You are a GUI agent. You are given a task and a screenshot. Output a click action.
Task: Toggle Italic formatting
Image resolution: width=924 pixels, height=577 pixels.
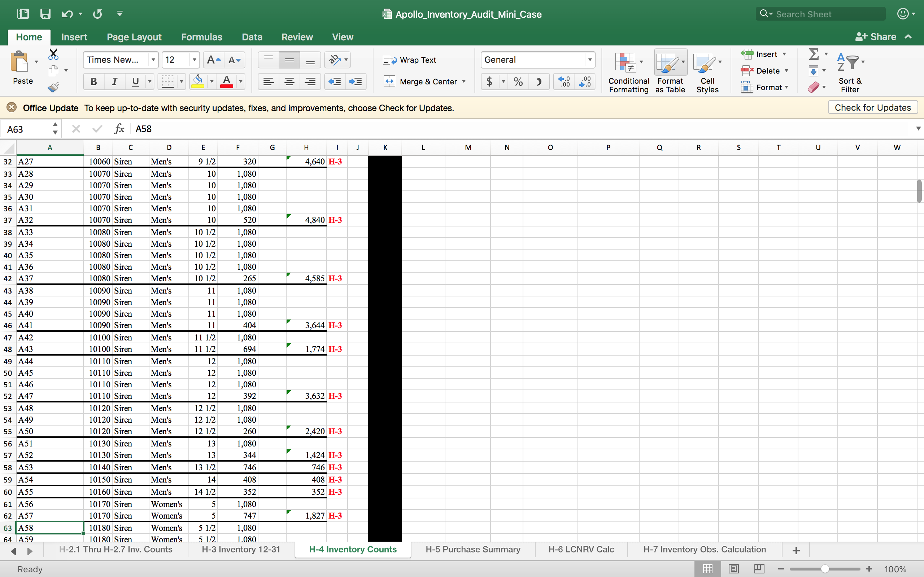click(x=114, y=81)
